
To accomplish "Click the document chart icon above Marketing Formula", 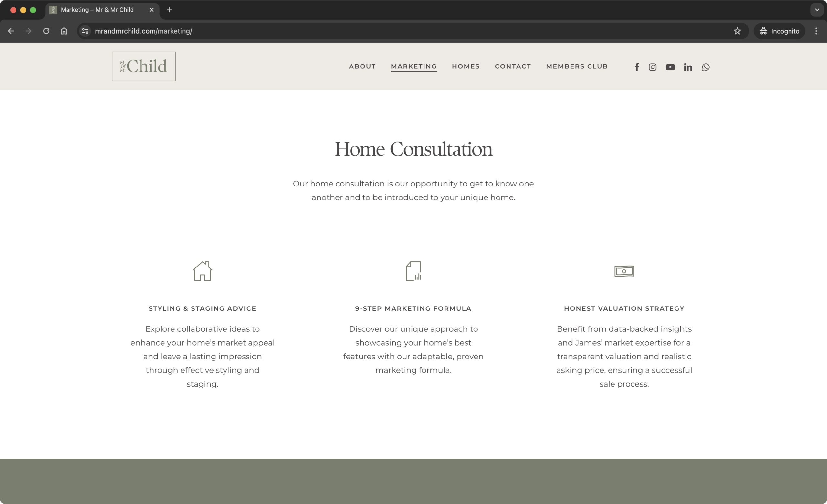I will tap(413, 271).
